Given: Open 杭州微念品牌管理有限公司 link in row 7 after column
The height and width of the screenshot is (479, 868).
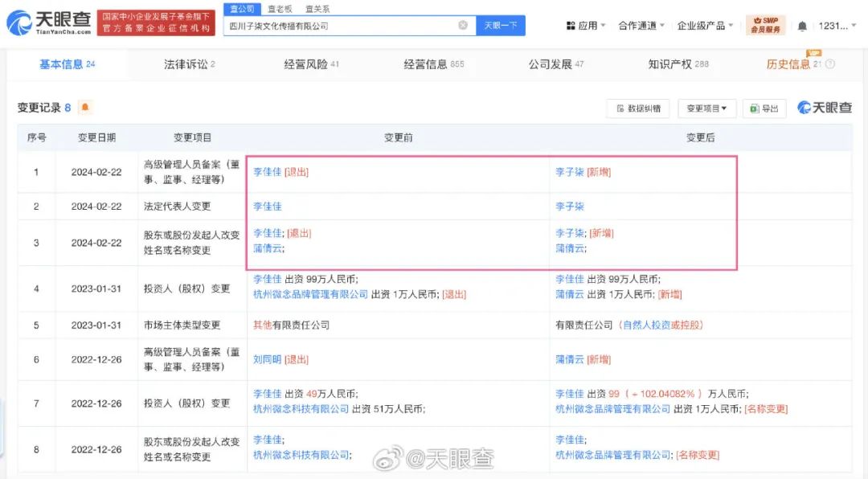Looking at the screenshot, I should (612, 409).
